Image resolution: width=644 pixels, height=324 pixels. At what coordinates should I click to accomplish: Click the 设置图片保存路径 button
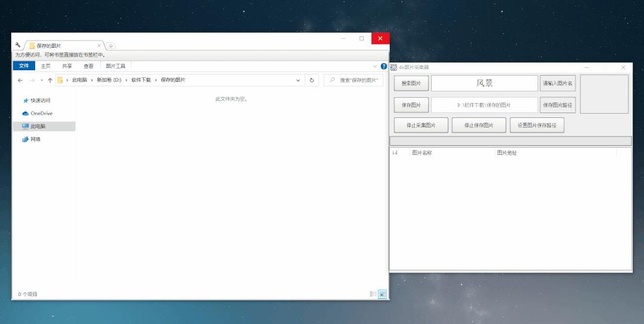(x=537, y=125)
